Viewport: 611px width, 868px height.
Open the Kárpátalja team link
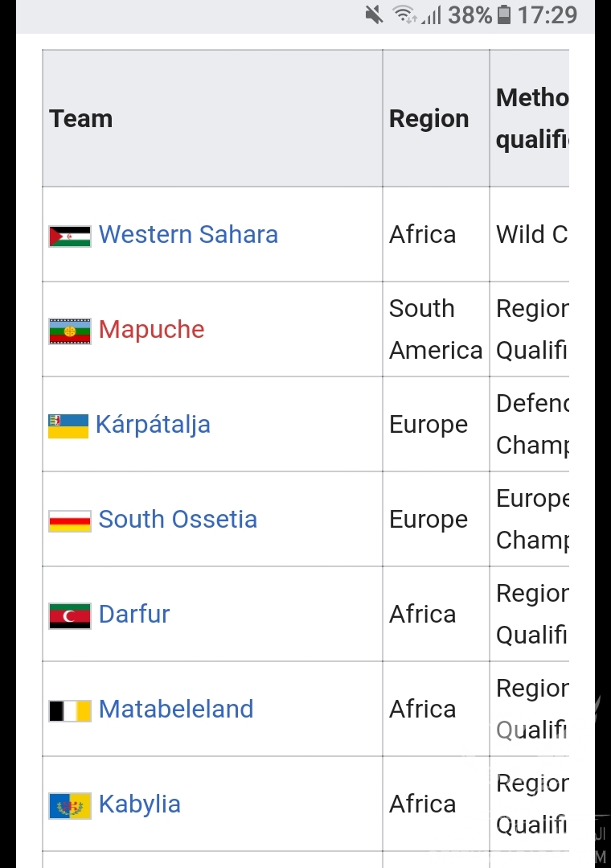pyautogui.click(x=153, y=425)
